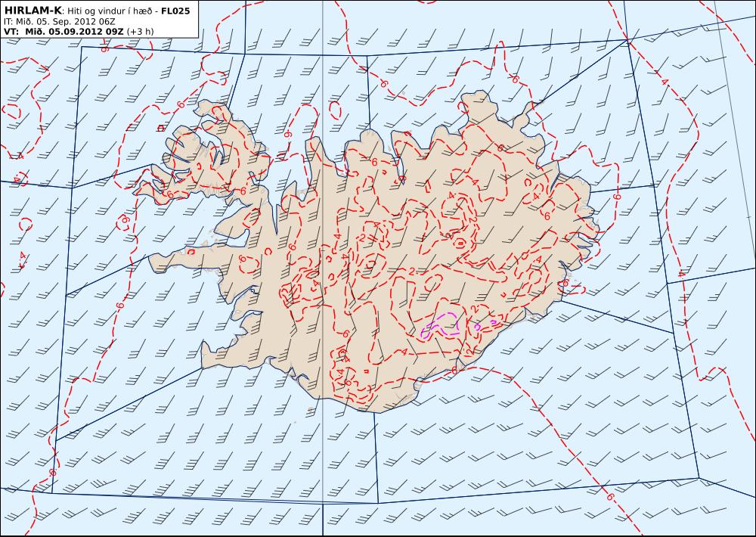Click the FL025 flight level label
The height and width of the screenshot is (537, 756).
(175, 11)
